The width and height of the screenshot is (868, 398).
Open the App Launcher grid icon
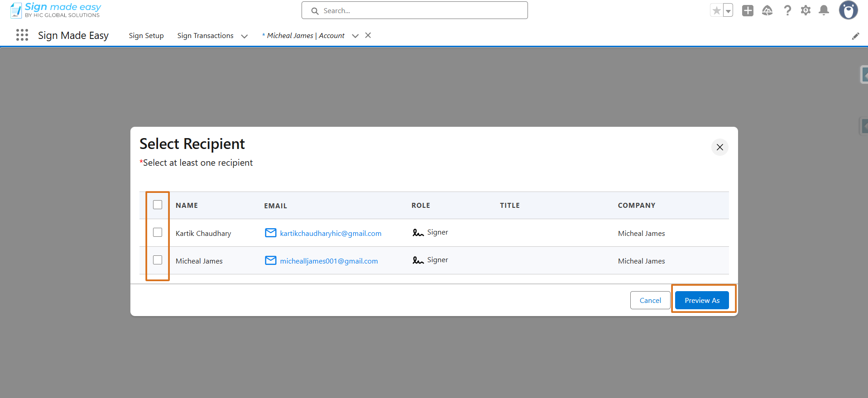click(22, 35)
